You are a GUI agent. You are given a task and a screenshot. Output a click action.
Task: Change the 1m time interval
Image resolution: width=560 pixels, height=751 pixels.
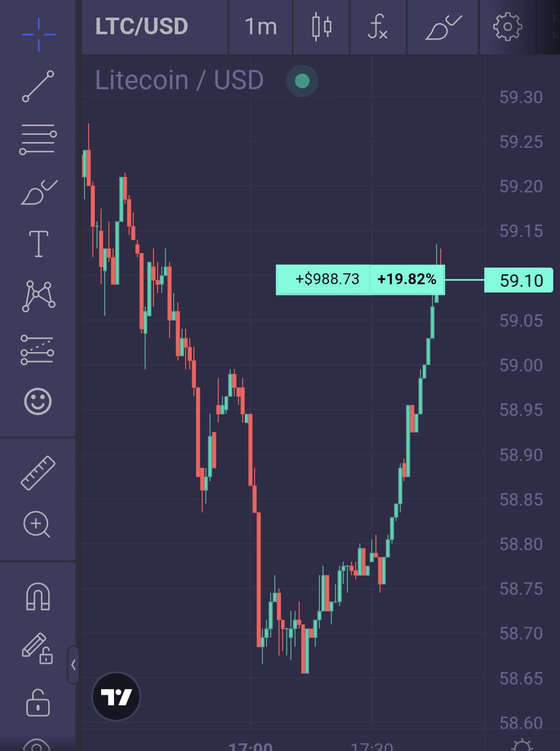(261, 26)
